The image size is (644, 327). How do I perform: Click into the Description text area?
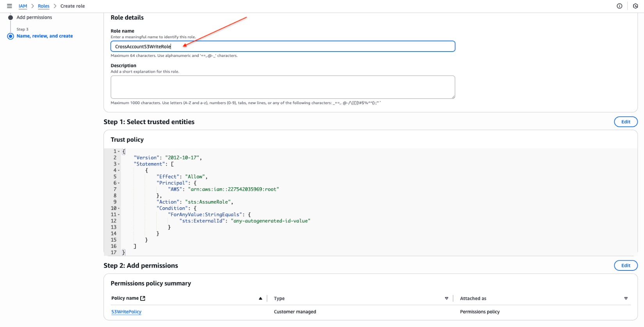coord(283,87)
